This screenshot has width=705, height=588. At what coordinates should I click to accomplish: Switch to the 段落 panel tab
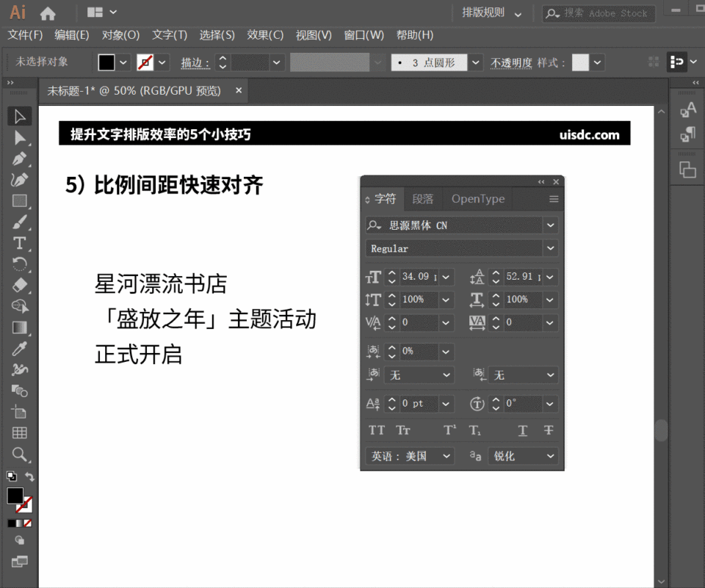pyautogui.click(x=423, y=198)
